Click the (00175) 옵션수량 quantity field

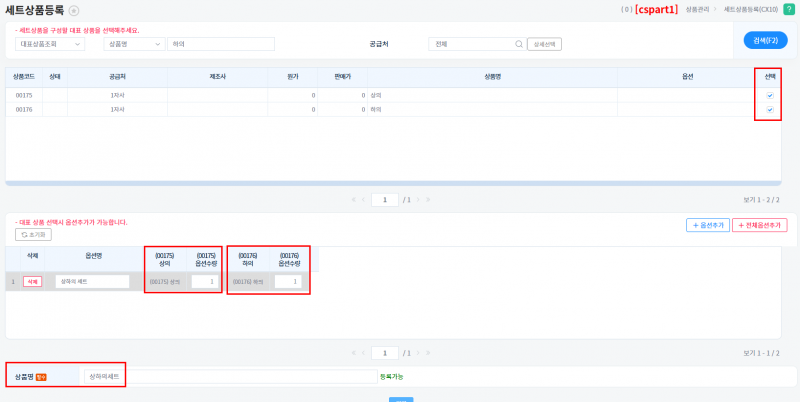pos(205,282)
